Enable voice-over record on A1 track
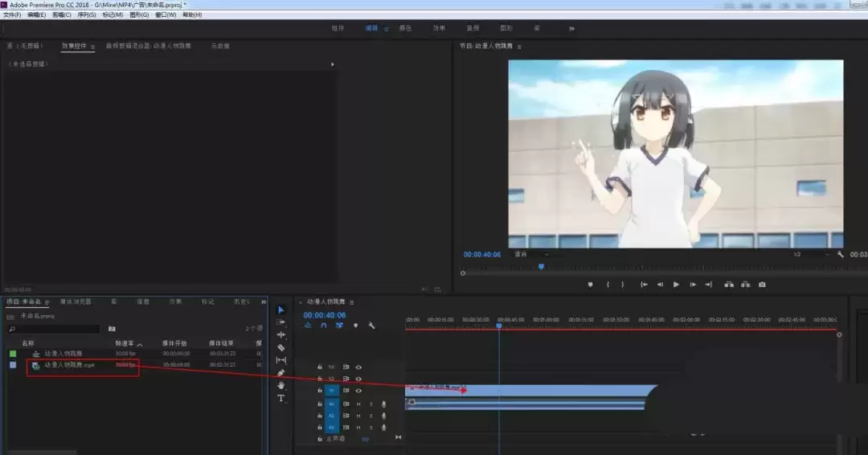868x455 pixels. pyautogui.click(x=383, y=404)
